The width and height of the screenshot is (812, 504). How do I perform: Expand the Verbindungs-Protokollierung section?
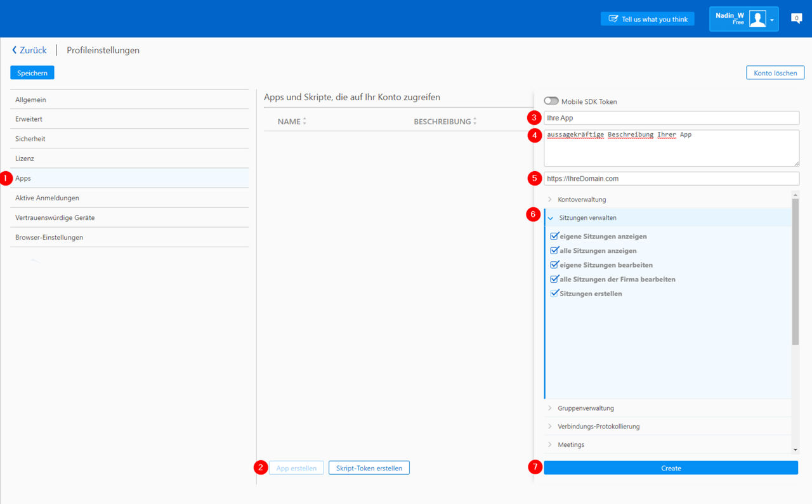click(667, 427)
